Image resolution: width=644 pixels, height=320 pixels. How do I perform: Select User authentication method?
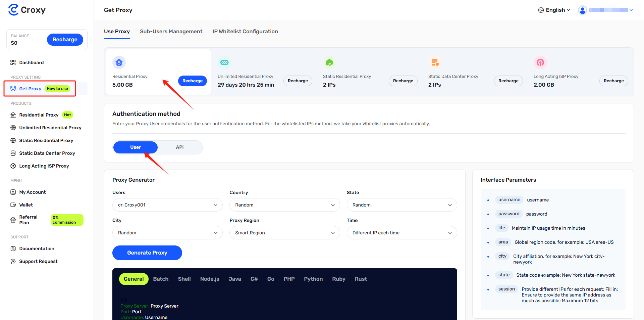(x=136, y=147)
